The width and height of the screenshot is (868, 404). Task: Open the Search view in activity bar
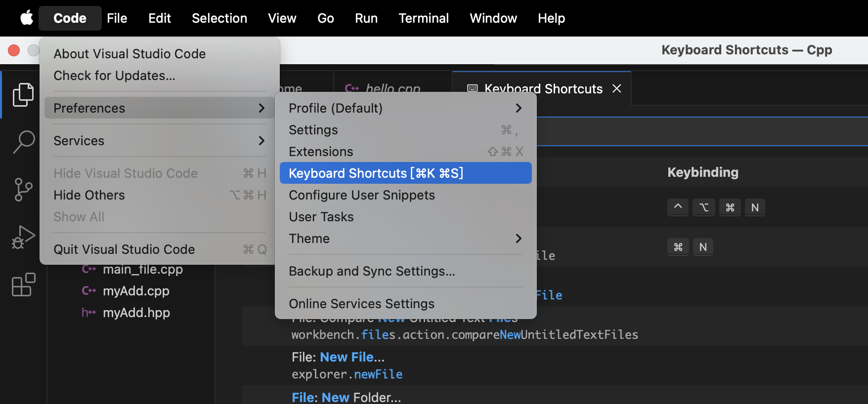pos(23,142)
